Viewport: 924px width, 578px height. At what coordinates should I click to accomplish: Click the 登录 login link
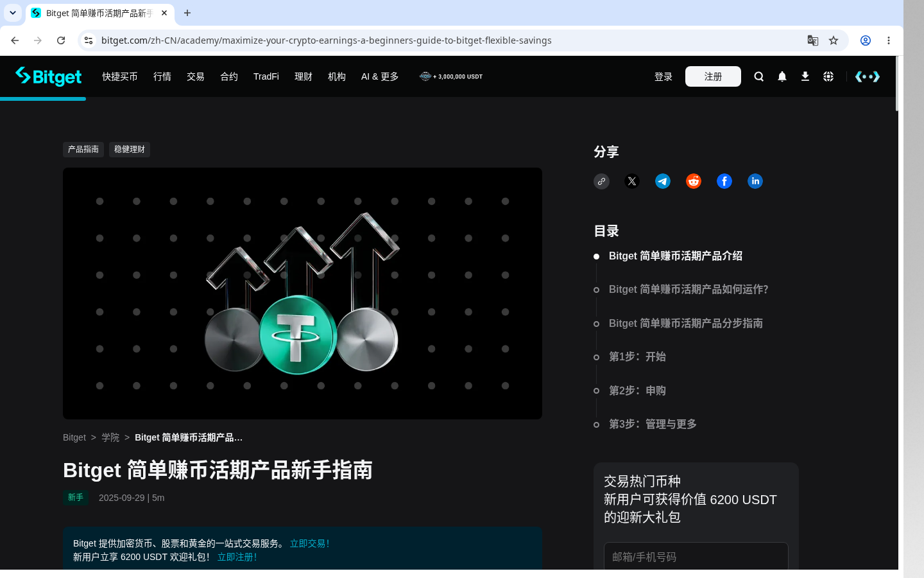click(663, 76)
